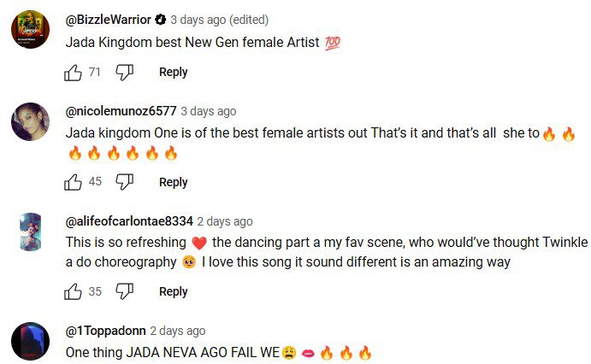The width and height of the screenshot is (591, 364).
Task: Click the verified badge beside BizzleWarrior
Action: point(160,19)
